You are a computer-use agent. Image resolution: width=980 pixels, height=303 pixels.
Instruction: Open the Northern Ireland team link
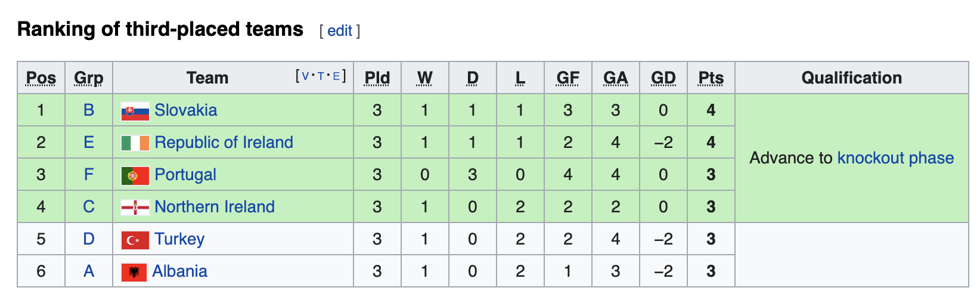tap(215, 207)
